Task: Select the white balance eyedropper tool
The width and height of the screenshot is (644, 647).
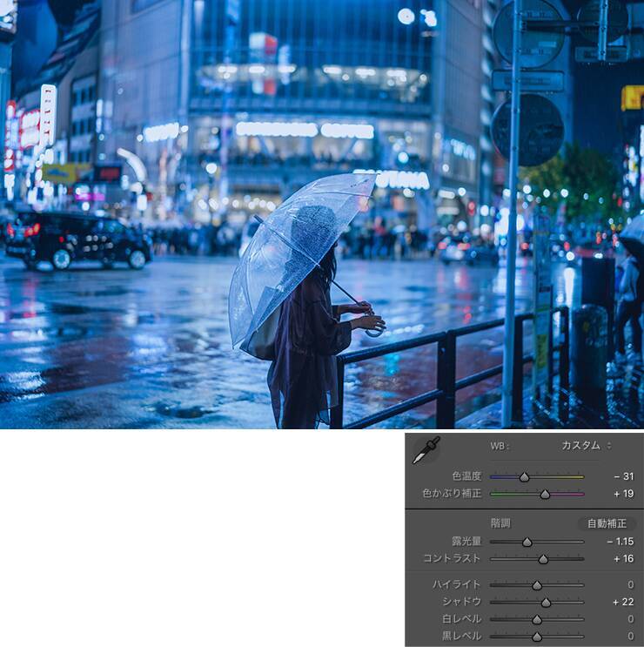Action: (x=426, y=449)
